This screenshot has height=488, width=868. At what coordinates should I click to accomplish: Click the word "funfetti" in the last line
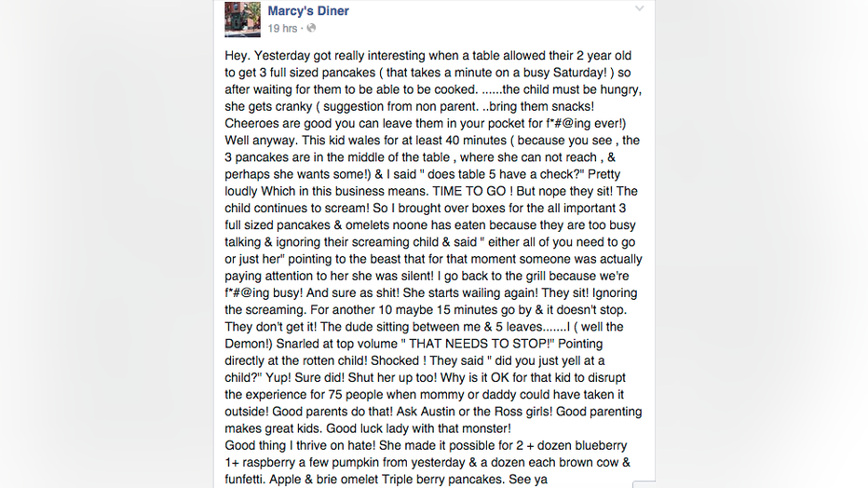244,479
